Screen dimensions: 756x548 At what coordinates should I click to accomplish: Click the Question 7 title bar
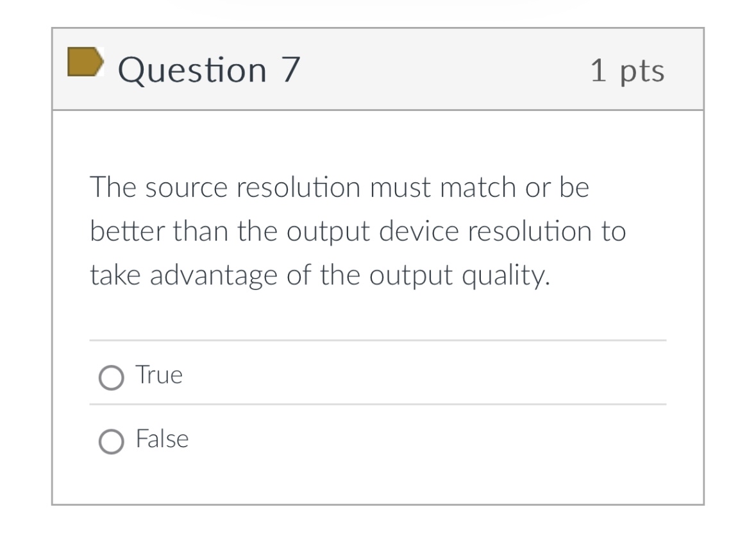(x=378, y=68)
